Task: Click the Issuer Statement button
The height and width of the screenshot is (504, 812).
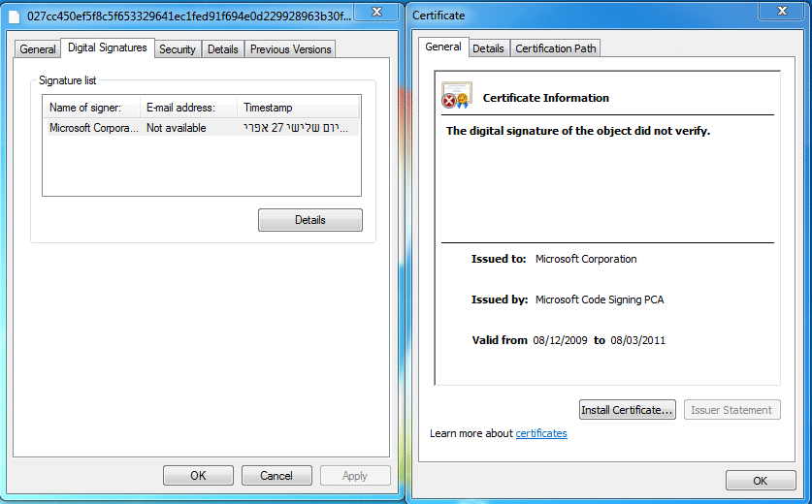Action: pyautogui.click(x=731, y=410)
